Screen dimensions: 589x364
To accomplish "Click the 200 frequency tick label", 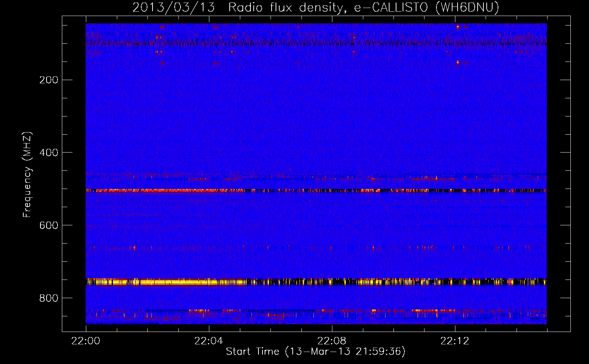I will 49,80.
